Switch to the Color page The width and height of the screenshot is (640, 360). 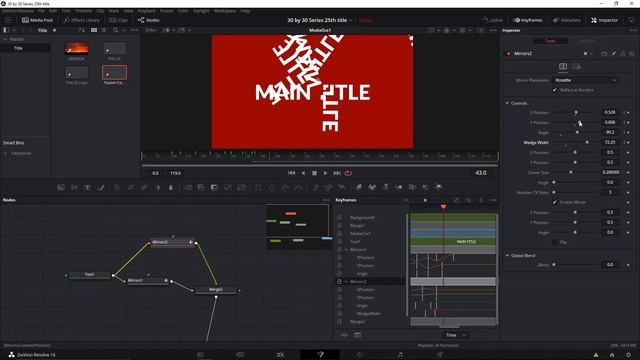[x=360, y=355]
